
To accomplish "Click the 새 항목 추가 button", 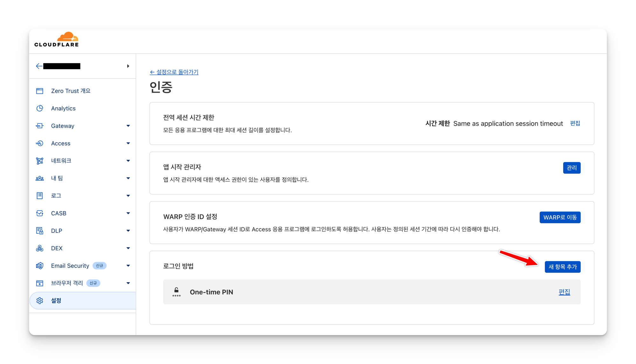I will pyautogui.click(x=562, y=267).
